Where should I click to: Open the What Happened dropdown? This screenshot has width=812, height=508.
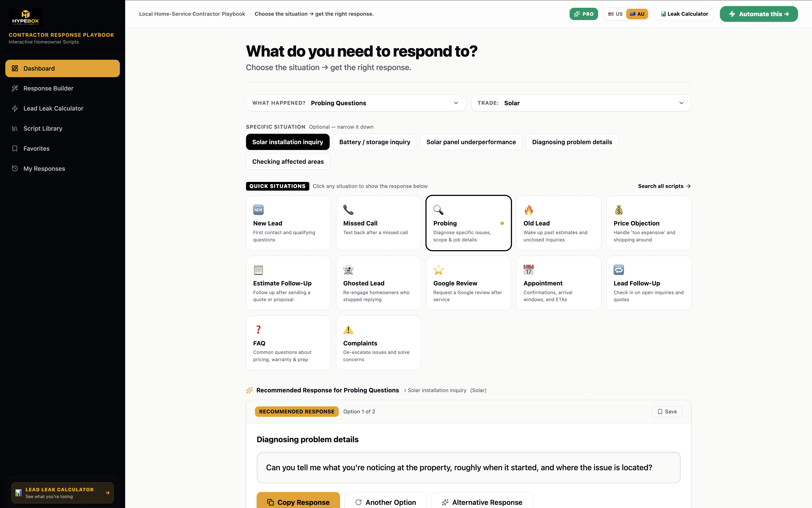point(356,103)
